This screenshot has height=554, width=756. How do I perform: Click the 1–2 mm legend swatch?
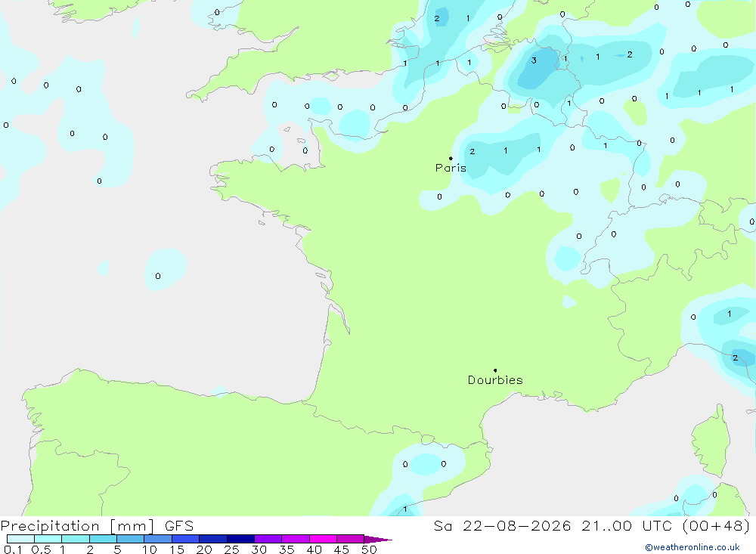(76, 539)
